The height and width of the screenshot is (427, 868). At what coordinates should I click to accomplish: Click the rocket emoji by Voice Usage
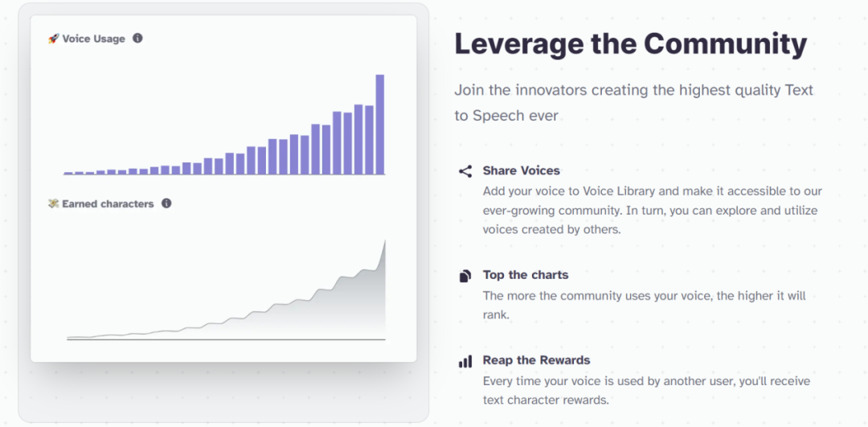click(54, 39)
